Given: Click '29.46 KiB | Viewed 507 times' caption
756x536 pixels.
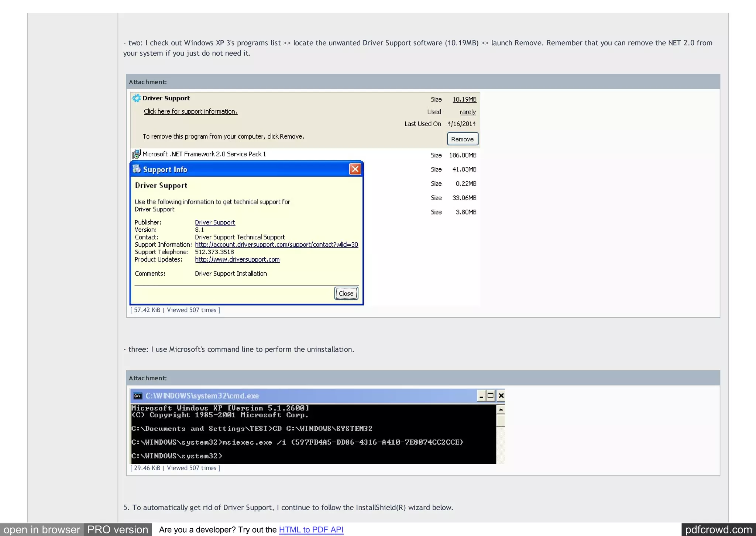Looking at the screenshot, I should 175,468.
